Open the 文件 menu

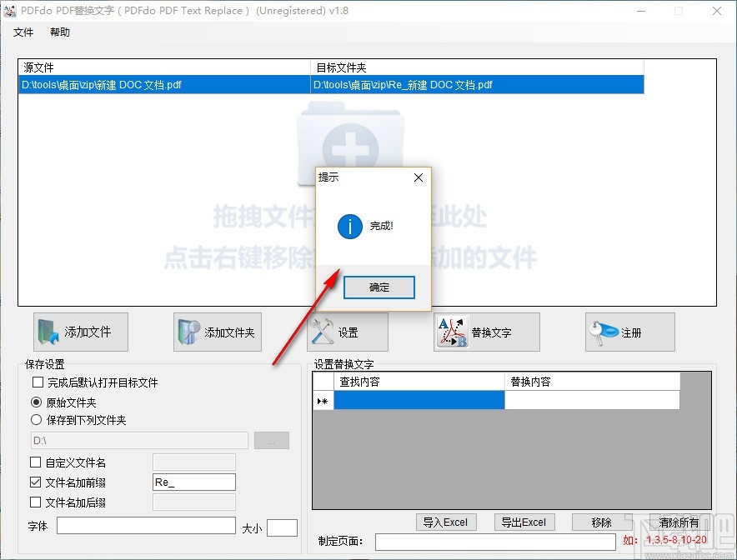tap(23, 32)
